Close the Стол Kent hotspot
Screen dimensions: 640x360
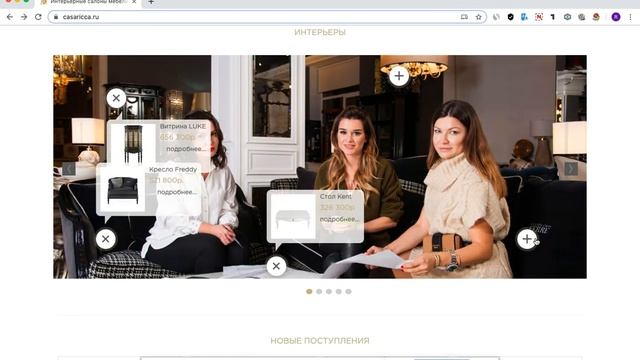coord(276,266)
